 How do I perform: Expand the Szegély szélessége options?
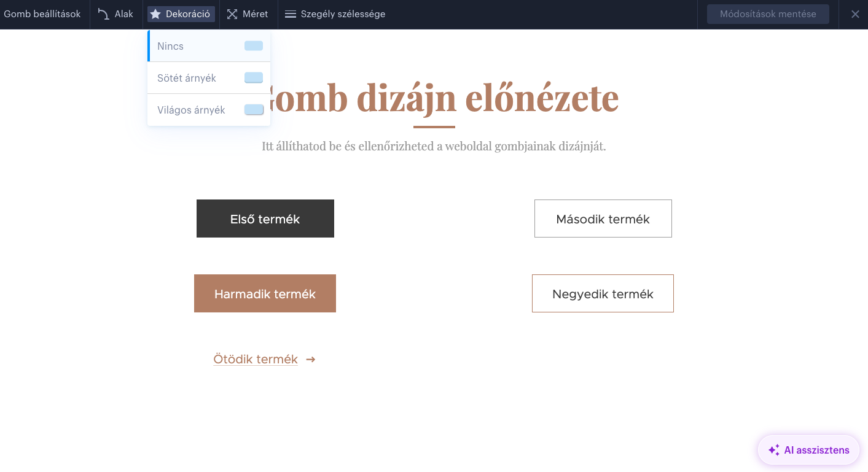click(335, 14)
